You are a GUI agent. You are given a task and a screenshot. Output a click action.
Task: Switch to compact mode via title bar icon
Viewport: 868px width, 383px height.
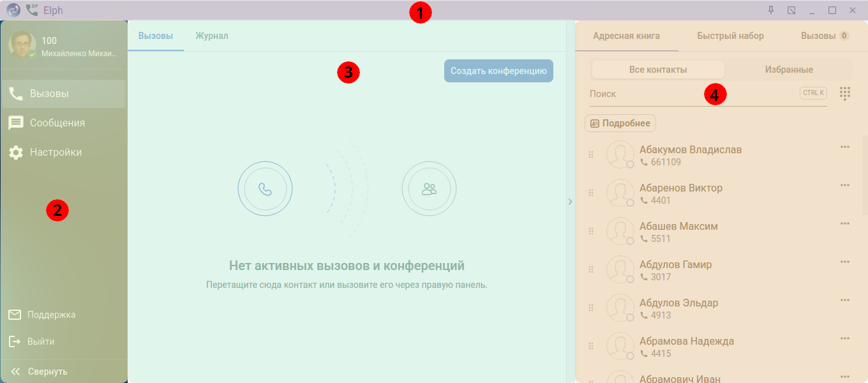coord(791,10)
